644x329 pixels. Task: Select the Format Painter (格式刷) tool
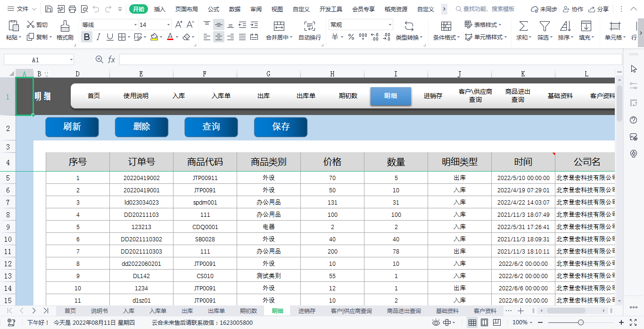coord(65,31)
